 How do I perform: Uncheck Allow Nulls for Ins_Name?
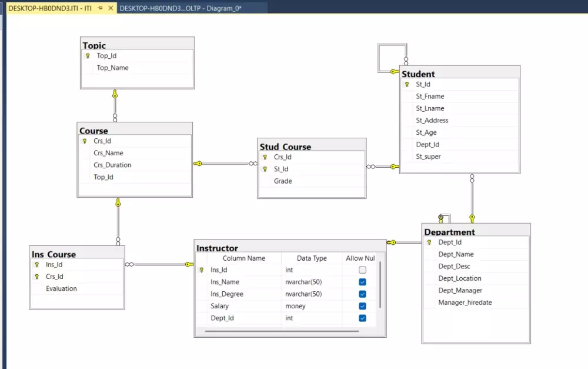pyautogui.click(x=362, y=281)
